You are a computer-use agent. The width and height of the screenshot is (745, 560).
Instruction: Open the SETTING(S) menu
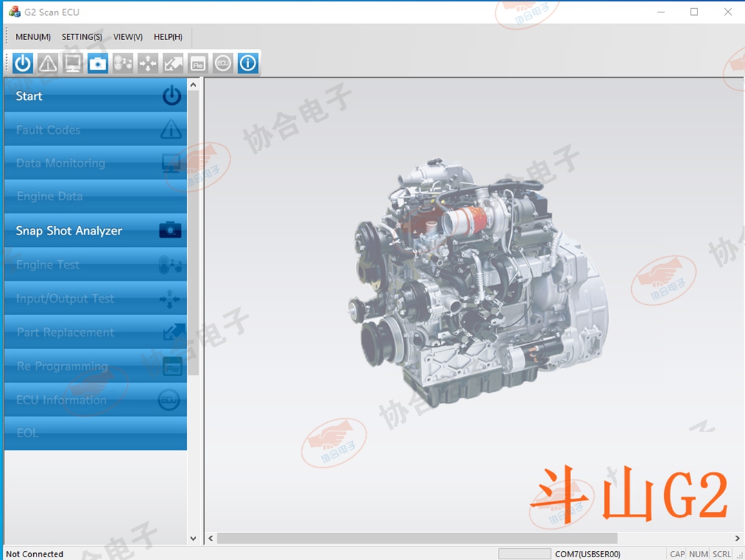[x=81, y=37]
